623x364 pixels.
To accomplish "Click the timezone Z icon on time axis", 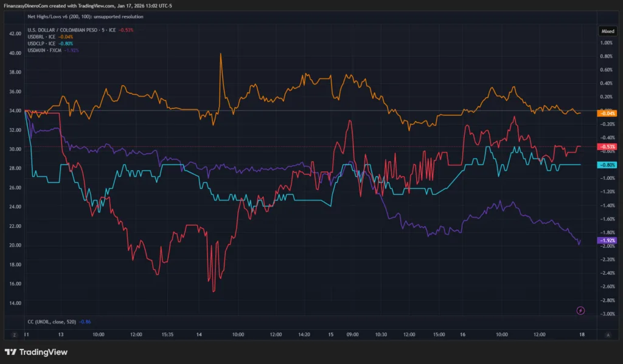I will [13, 334].
